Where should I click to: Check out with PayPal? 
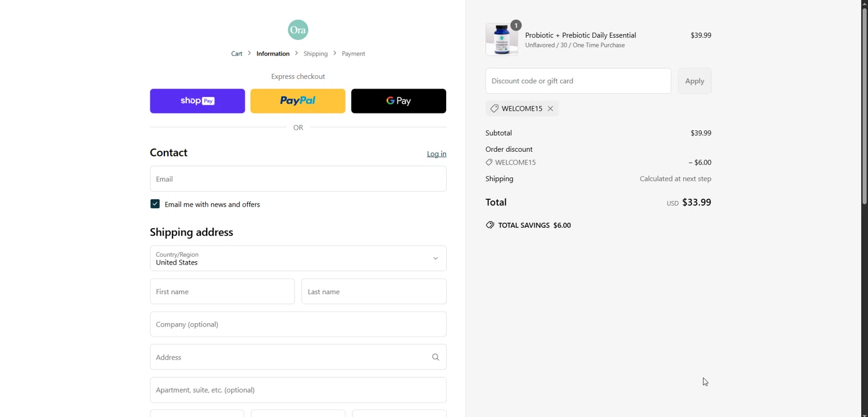click(298, 101)
